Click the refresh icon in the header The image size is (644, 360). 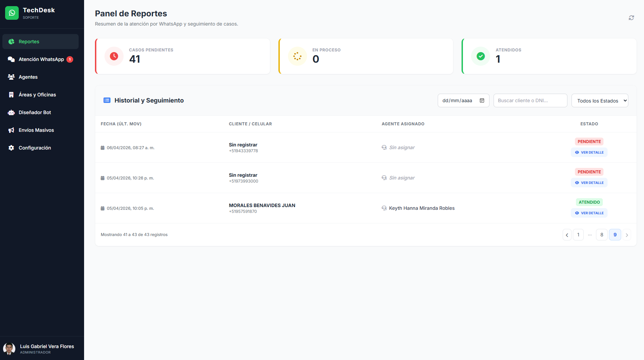(631, 18)
